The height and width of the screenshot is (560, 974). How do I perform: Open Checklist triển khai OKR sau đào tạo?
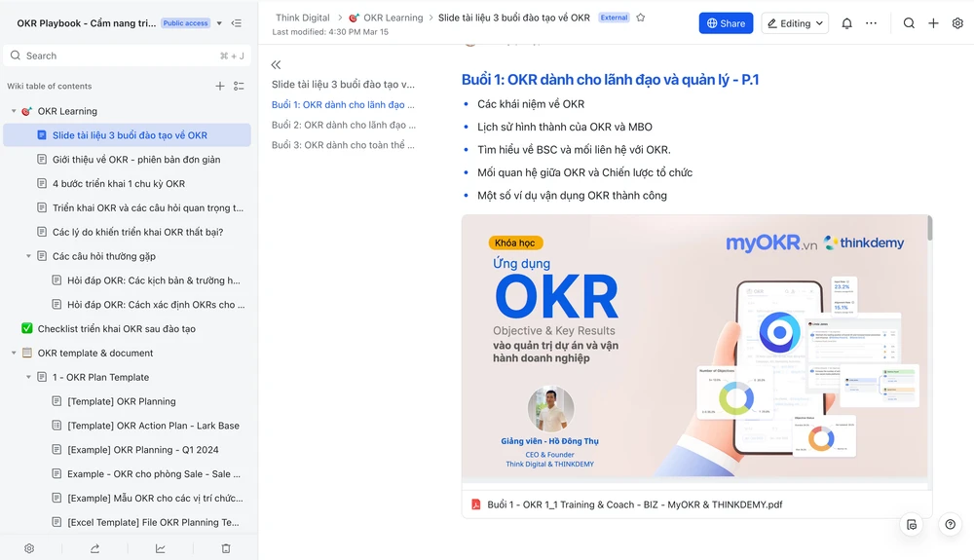(116, 329)
